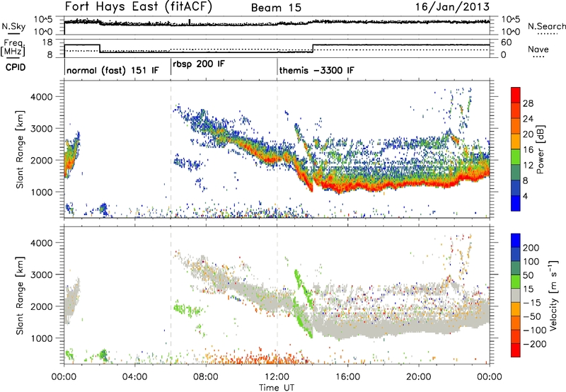Click the 'Slant Range [km]' label of power panel

point(20,149)
